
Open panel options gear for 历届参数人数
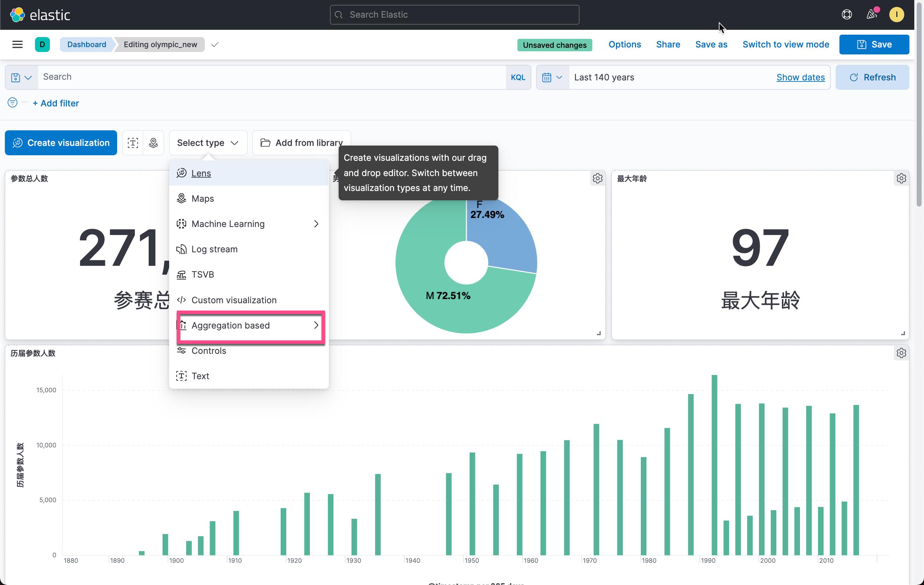(901, 353)
